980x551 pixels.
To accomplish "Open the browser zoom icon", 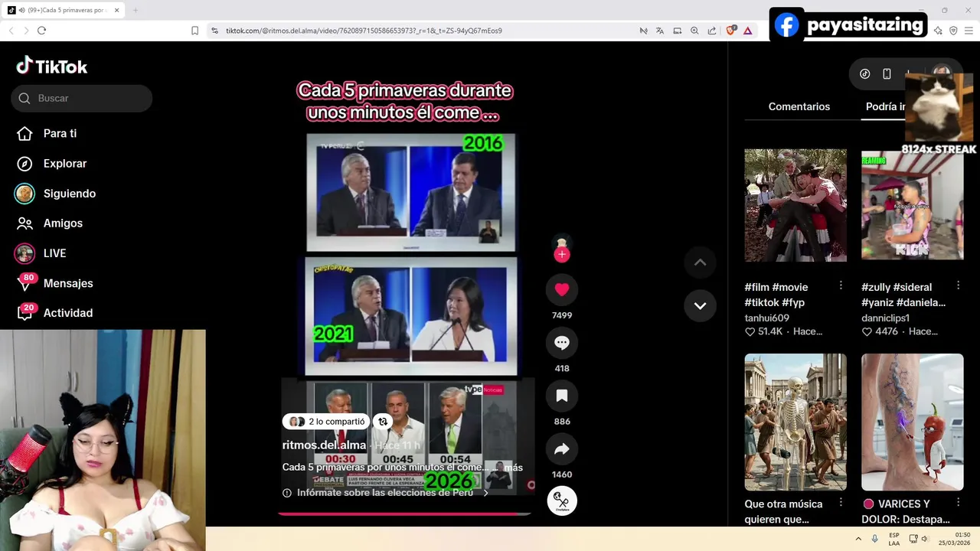I will click(x=694, y=31).
